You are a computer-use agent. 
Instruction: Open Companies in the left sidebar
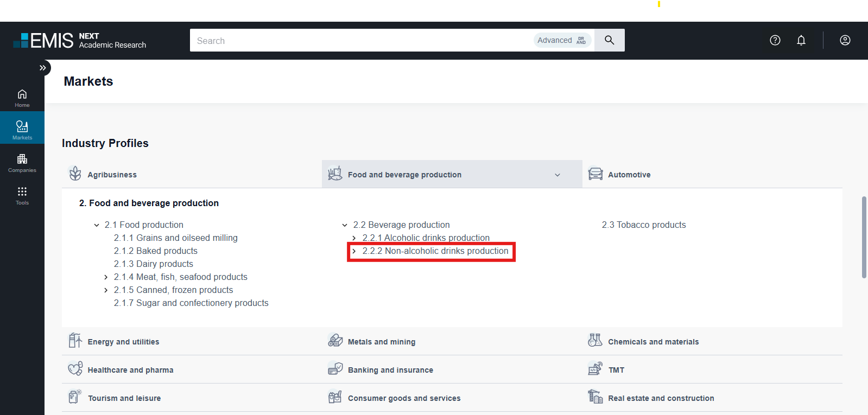click(22, 163)
